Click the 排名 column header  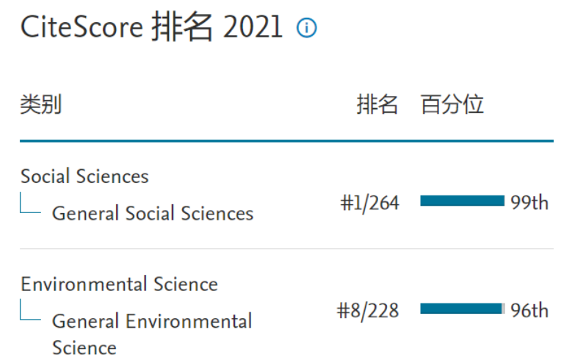click(377, 104)
